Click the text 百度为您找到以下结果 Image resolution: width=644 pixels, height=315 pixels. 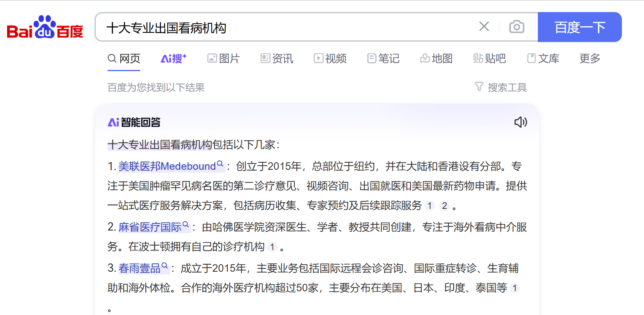tap(156, 87)
